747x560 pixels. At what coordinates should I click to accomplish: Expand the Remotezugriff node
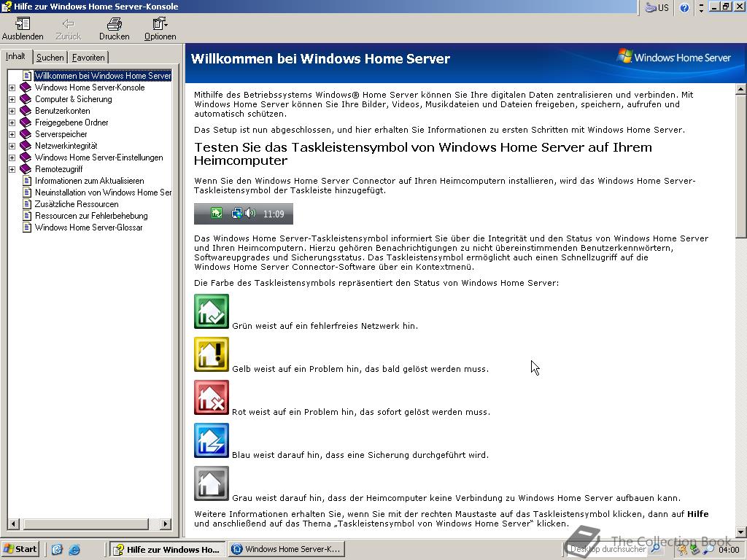pos(12,169)
